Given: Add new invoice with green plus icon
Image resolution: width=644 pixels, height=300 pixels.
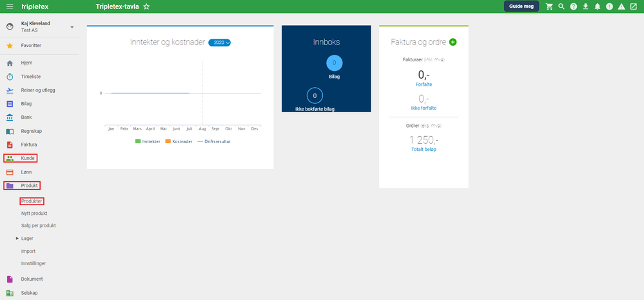Looking at the screenshot, I should point(453,42).
